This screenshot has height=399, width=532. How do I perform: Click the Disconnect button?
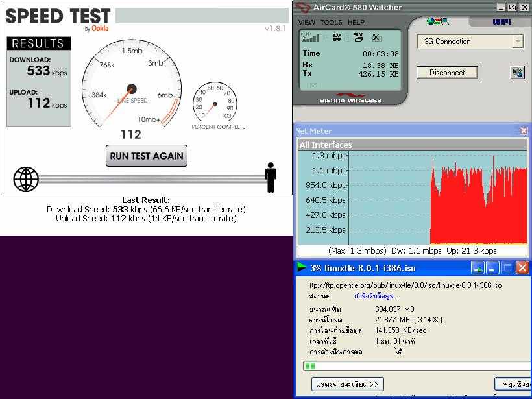pyautogui.click(x=447, y=73)
